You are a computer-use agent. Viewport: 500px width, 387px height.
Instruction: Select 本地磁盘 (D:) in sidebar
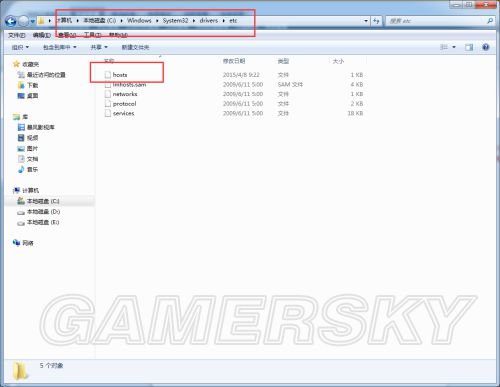point(38,212)
